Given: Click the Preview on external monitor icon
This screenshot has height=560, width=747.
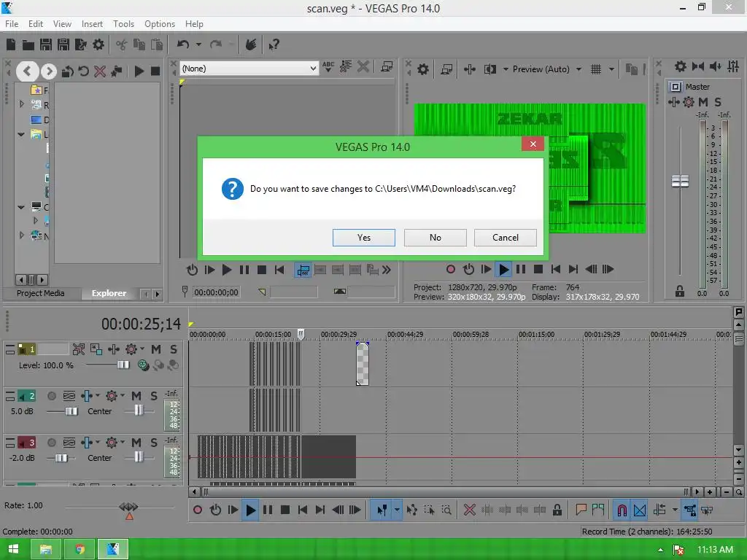Looking at the screenshot, I should (446, 69).
